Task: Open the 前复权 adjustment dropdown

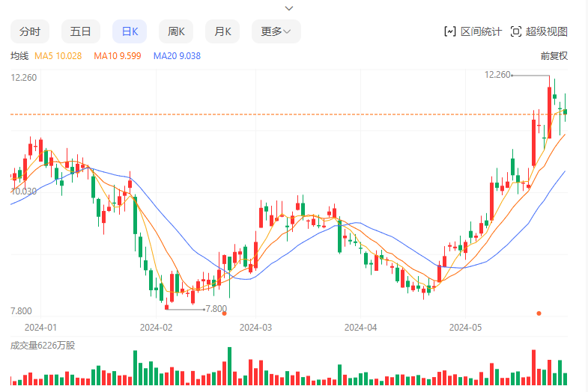Action: coord(554,56)
